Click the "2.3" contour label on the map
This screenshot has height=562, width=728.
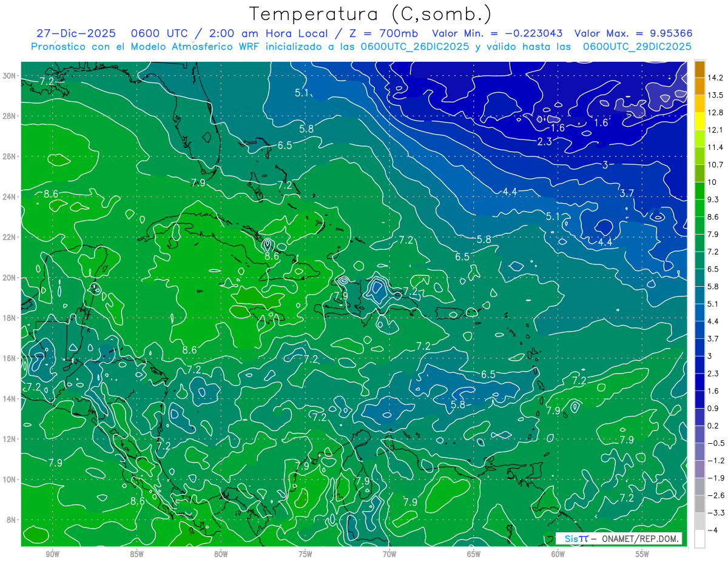click(x=544, y=141)
